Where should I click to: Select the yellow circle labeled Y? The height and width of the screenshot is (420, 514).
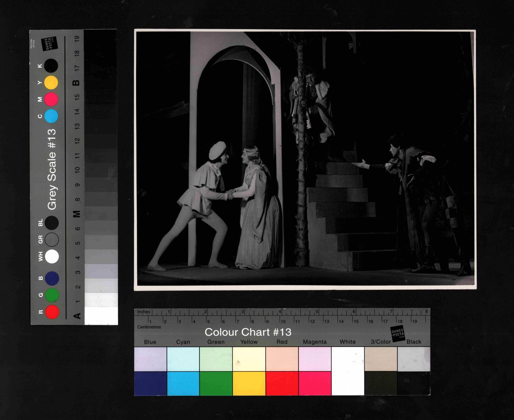tap(51, 83)
